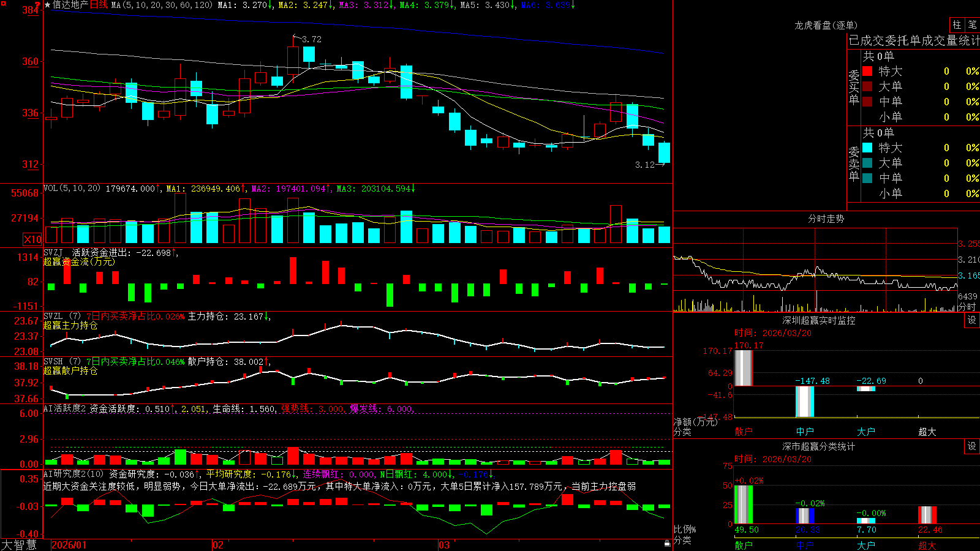The image size is (980, 551).
Task: Click the SVSH indicator name
Action: click(53, 361)
